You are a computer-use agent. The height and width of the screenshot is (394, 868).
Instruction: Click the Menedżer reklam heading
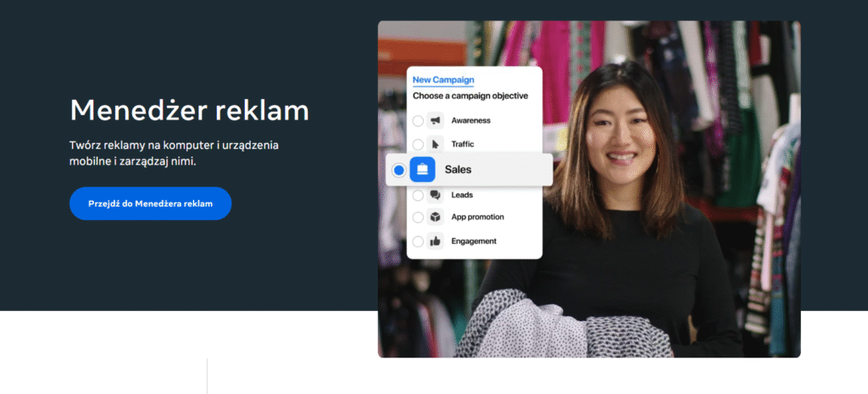[x=189, y=109]
